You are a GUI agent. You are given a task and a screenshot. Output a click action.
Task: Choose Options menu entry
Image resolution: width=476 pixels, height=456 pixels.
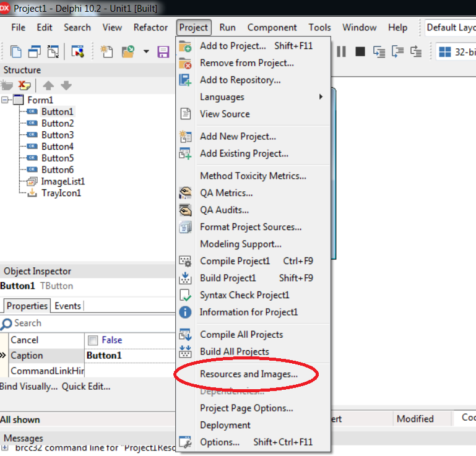[x=253, y=442]
